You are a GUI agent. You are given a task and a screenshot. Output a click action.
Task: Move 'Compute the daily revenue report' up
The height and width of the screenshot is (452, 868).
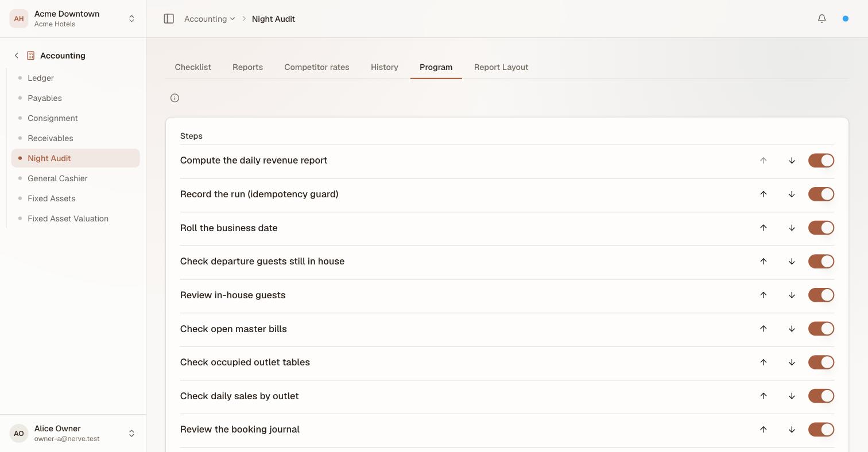[764, 161]
